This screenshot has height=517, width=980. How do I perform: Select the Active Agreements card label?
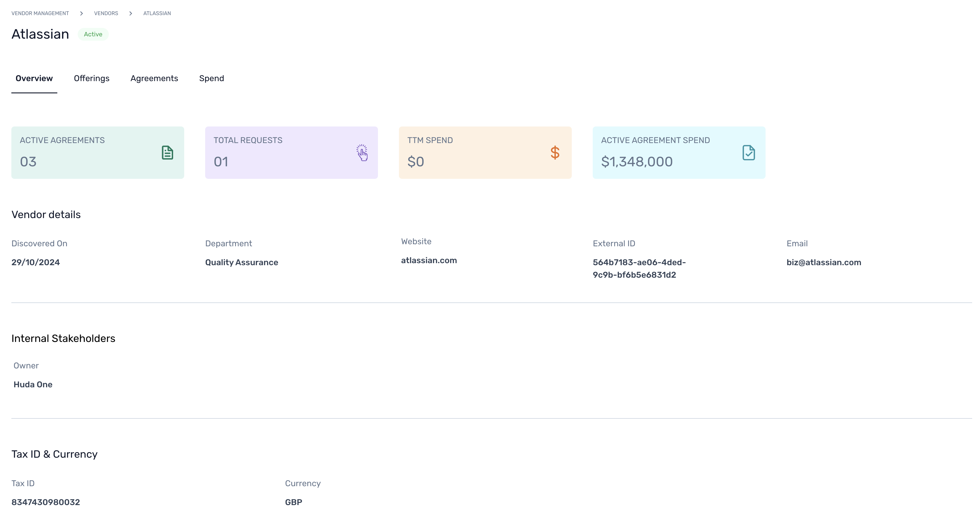click(62, 140)
